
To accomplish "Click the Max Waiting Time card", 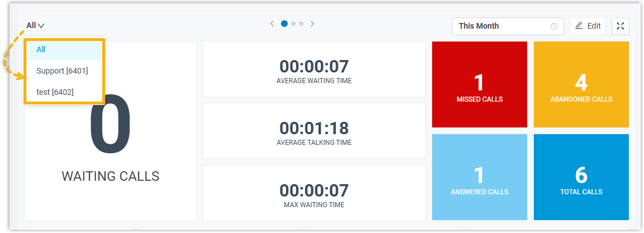I will point(314,193).
